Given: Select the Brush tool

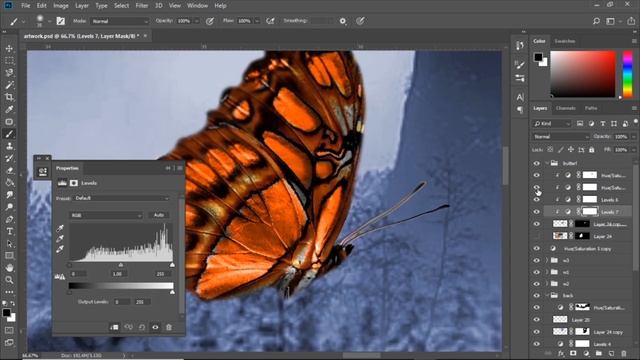Looking at the screenshot, I should coord(9,134).
